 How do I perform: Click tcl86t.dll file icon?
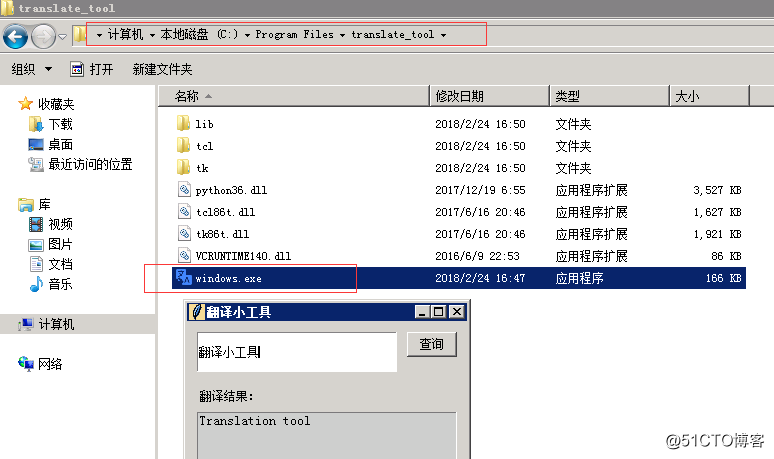point(184,211)
